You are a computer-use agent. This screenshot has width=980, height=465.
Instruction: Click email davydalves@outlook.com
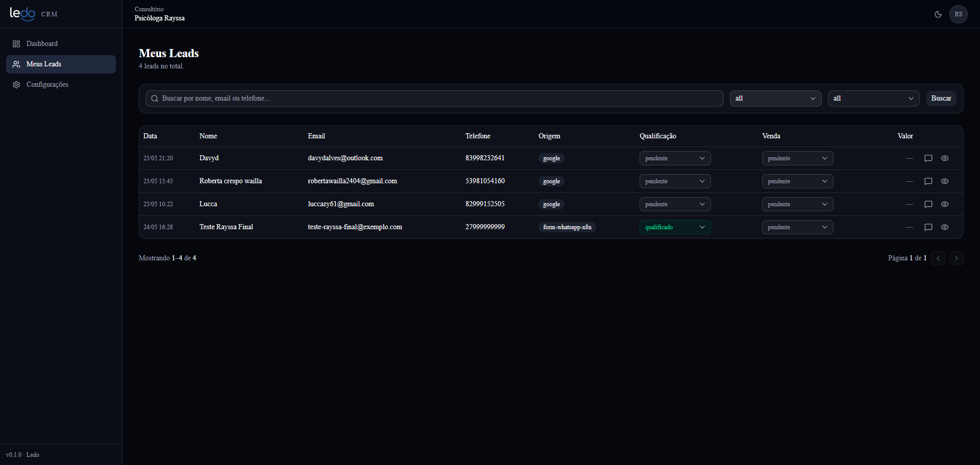coord(345,158)
